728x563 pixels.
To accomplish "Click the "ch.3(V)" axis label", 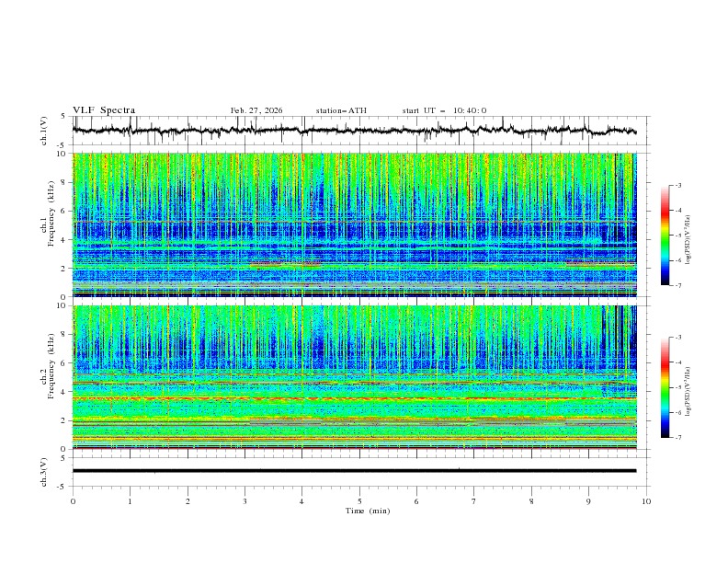I will coord(44,472).
